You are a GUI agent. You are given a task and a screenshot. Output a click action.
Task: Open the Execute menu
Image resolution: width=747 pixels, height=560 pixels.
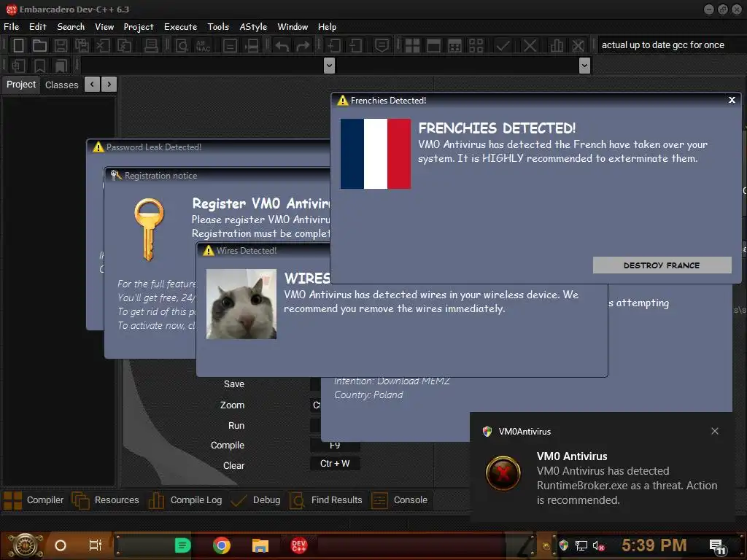[181, 27]
